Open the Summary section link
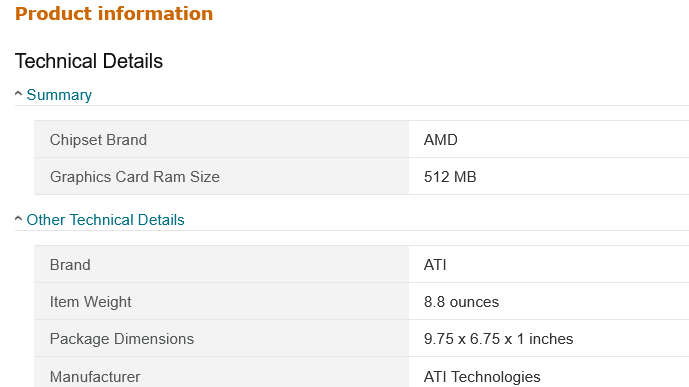 tap(59, 95)
